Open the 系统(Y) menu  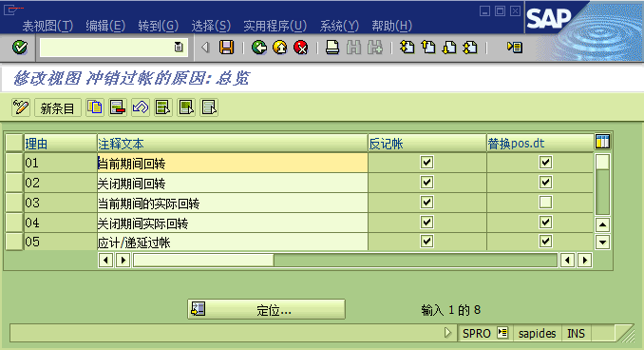339,26
